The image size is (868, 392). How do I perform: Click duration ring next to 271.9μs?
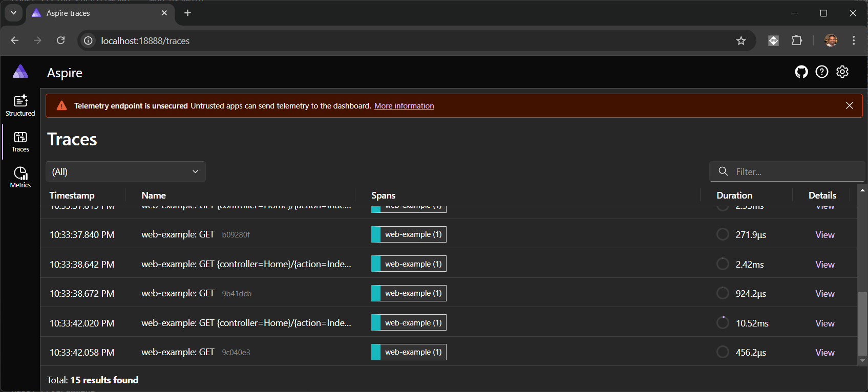(x=723, y=234)
